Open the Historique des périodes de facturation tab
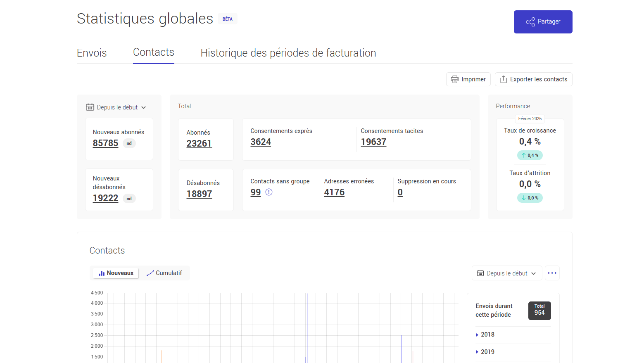Image resolution: width=644 pixels, height=363 pixels. (x=288, y=53)
